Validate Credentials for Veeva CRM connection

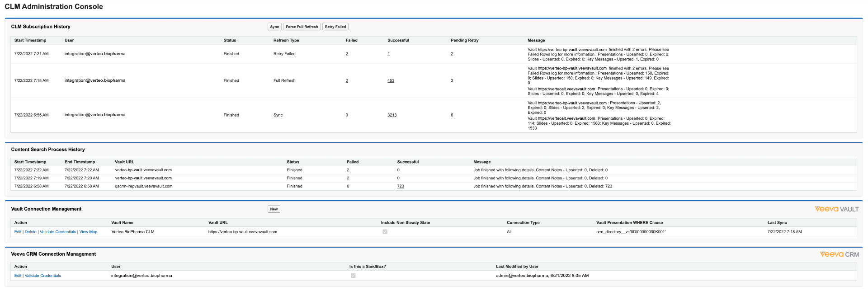tap(42, 276)
